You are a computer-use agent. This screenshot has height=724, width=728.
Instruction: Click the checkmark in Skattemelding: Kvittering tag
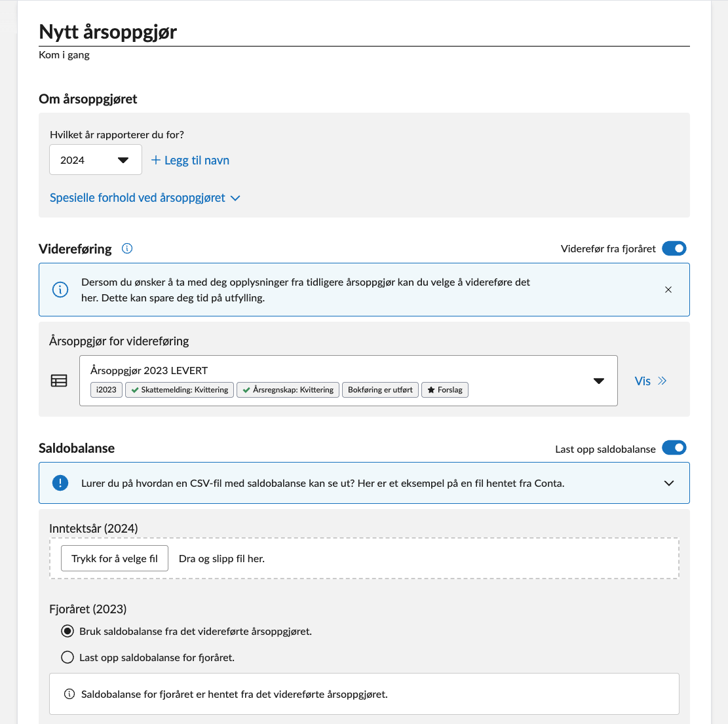click(134, 390)
